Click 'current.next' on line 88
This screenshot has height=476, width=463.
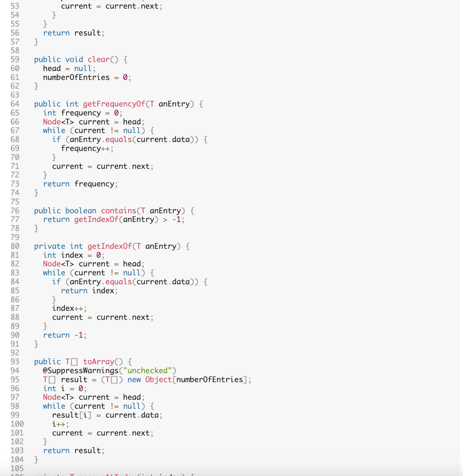(x=123, y=317)
